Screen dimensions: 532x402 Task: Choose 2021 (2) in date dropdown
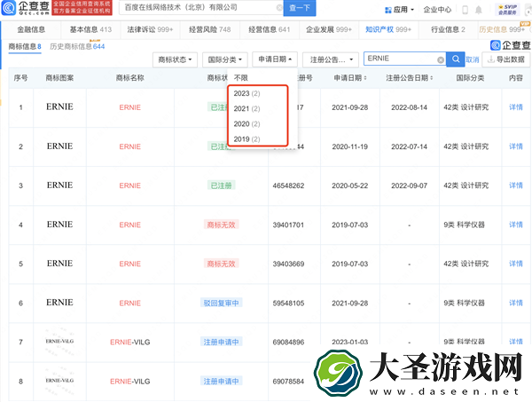click(x=246, y=108)
